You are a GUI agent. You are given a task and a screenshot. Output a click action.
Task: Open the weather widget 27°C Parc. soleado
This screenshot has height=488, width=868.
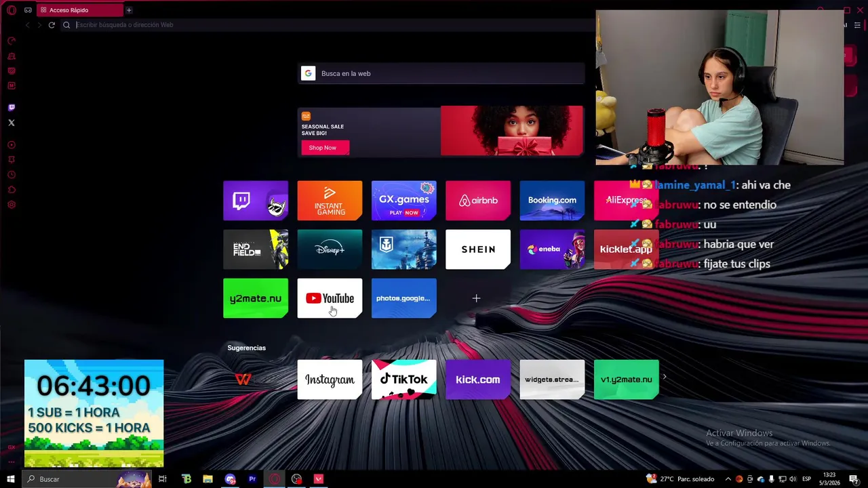pos(681,479)
